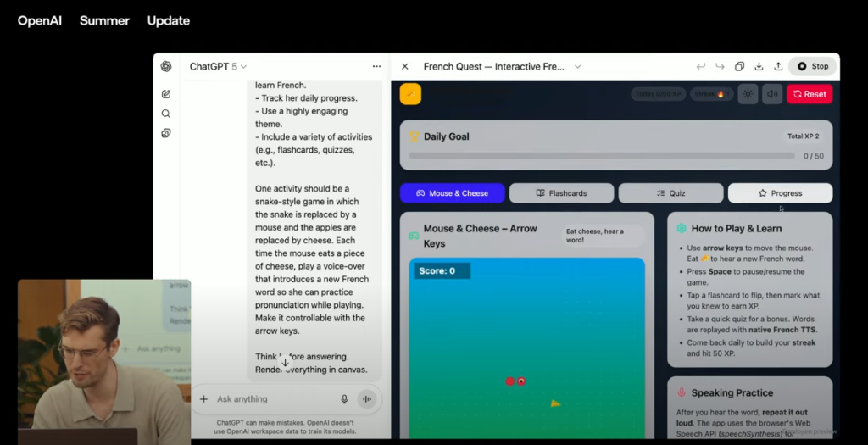This screenshot has width=868, height=445.
Task: Click the Total XP 2 badge
Action: pos(804,136)
